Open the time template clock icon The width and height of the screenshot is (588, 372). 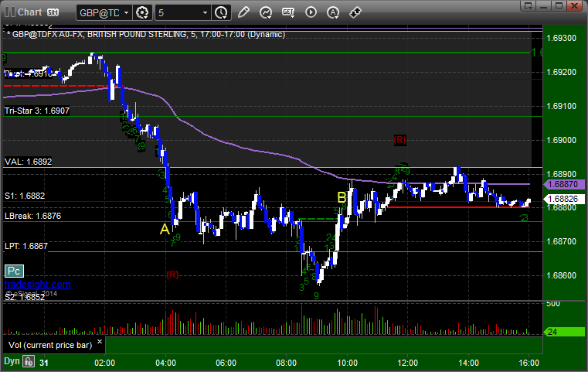click(221, 13)
